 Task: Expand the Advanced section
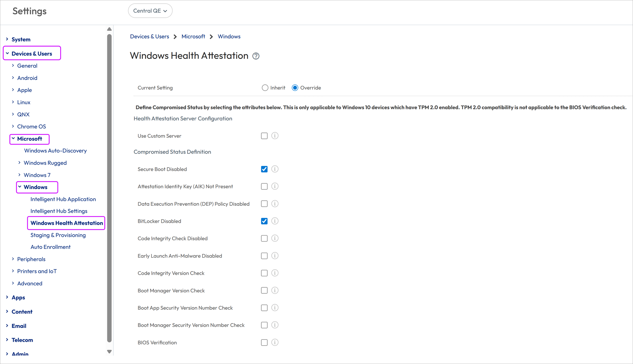tap(13, 283)
